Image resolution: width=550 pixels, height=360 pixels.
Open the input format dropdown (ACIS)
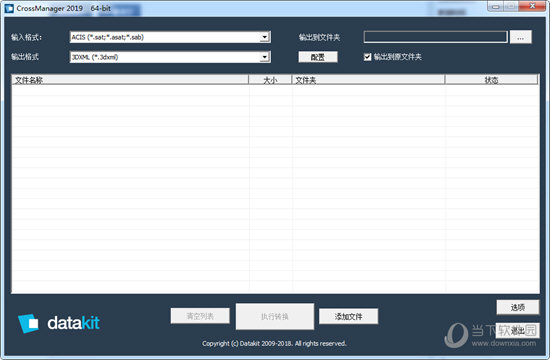pyautogui.click(x=170, y=37)
